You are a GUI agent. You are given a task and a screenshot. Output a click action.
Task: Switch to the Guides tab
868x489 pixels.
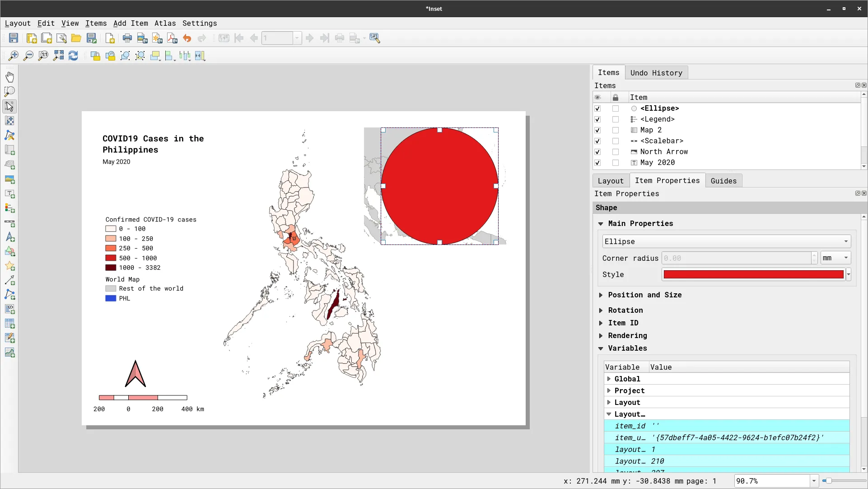pos(723,181)
